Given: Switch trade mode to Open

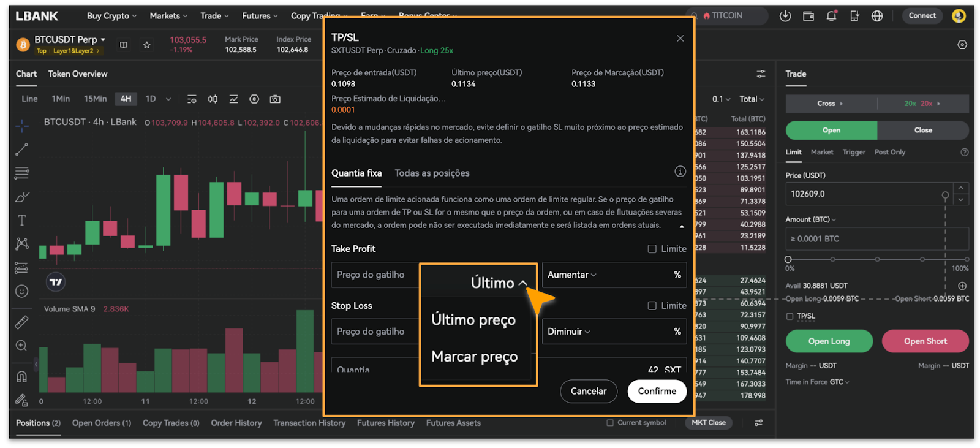Looking at the screenshot, I should (x=831, y=130).
